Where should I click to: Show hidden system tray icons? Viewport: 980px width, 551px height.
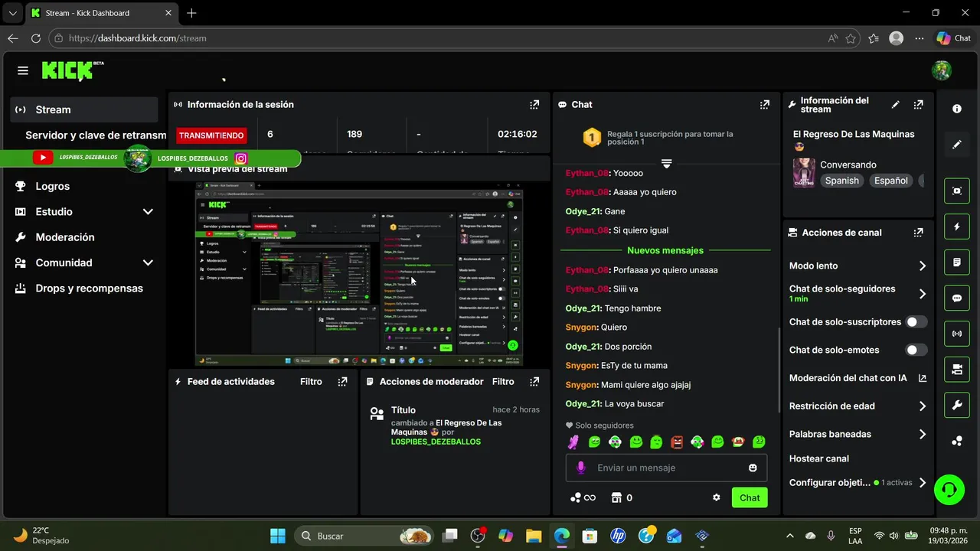pos(790,536)
